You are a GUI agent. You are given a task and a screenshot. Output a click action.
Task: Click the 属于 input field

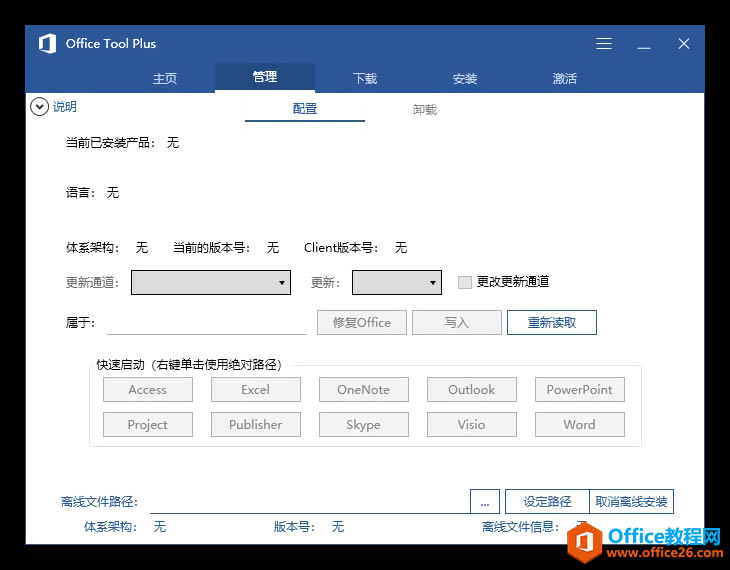(207, 323)
